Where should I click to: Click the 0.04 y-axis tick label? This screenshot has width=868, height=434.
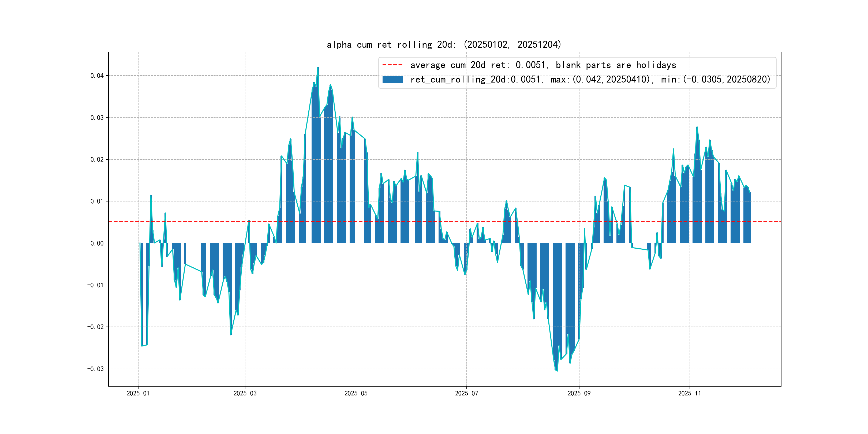coord(97,76)
